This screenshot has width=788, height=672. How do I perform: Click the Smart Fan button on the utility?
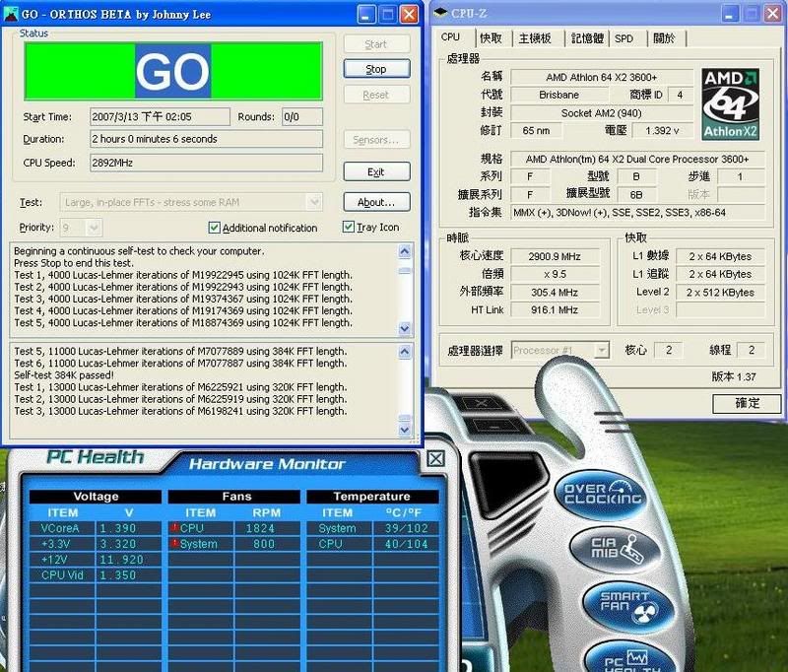(x=628, y=605)
